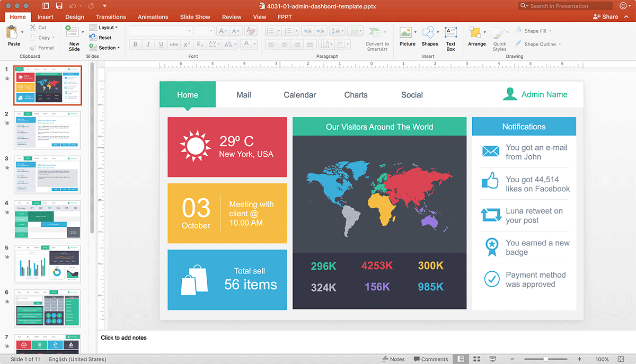Click the Slide Sorter view icon
The height and width of the screenshot is (364, 636).
(476, 359)
